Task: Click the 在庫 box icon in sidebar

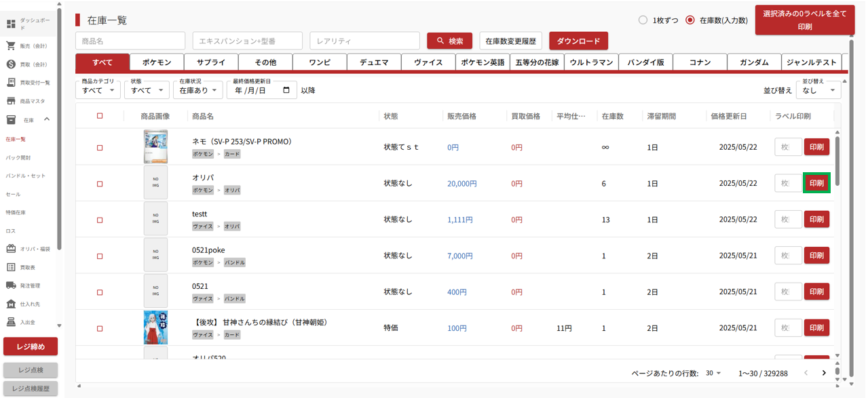Action: 11,120
